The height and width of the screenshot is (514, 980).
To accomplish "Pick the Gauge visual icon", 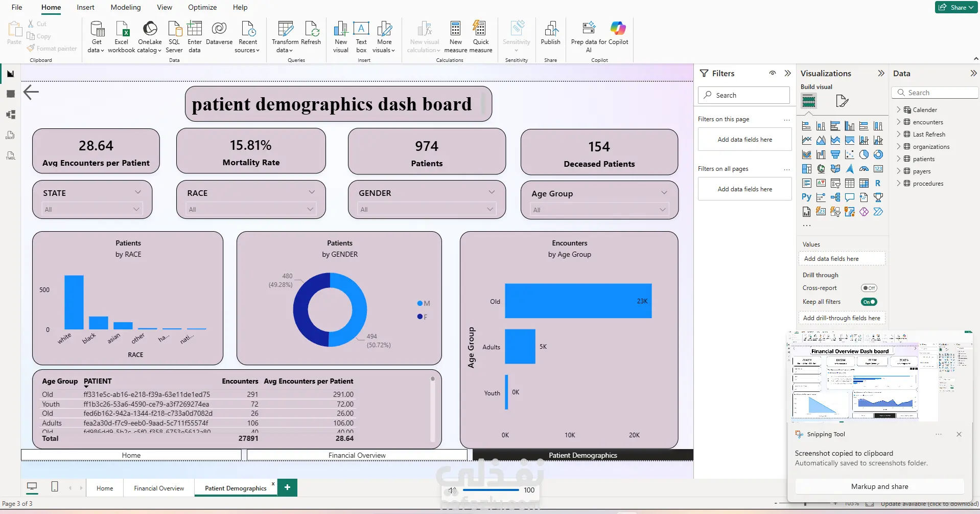I will pyautogui.click(x=864, y=169).
